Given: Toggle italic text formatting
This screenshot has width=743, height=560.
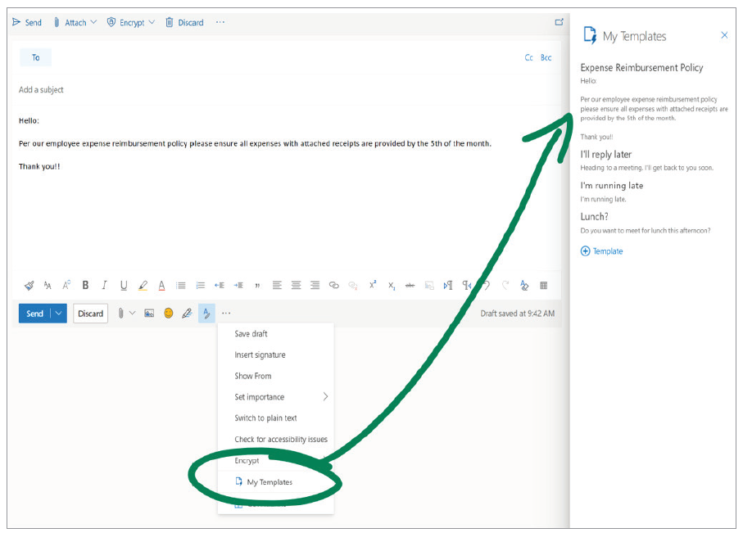Looking at the screenshot, I should (104, 286).
